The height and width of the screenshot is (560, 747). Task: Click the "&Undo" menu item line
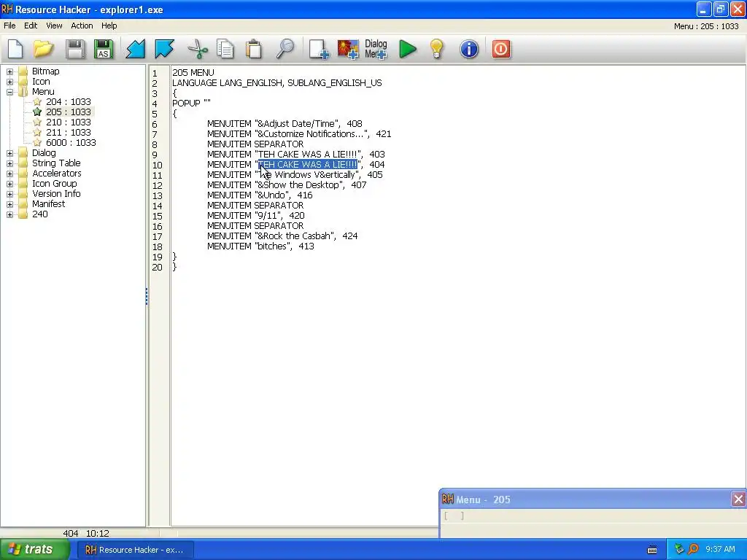(x=260, y=195)
